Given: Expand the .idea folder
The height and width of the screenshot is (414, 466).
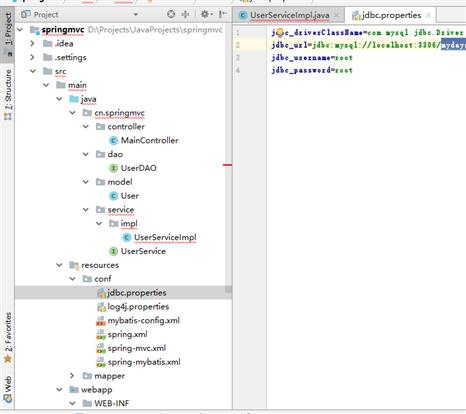Looking at the screenshot, I should pos(32,44).
